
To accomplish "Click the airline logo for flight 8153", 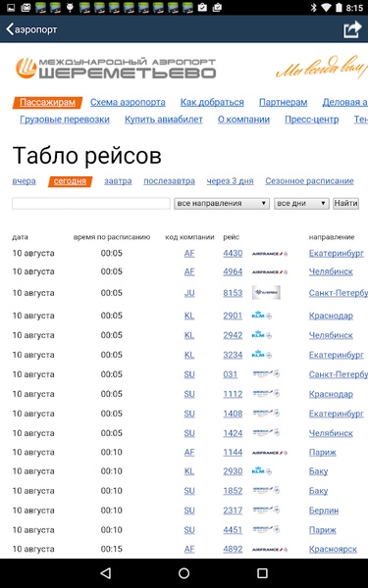I will point(266,292).
